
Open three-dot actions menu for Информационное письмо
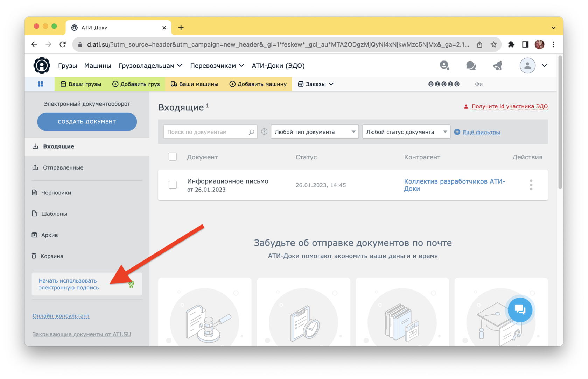tap(531, 185)
